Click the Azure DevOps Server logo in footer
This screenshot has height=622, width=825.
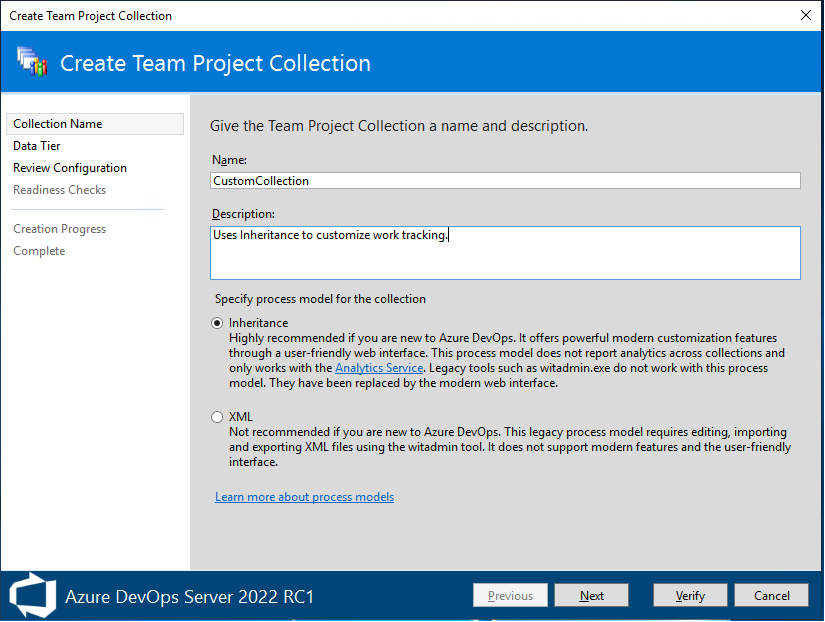point(32,594)
